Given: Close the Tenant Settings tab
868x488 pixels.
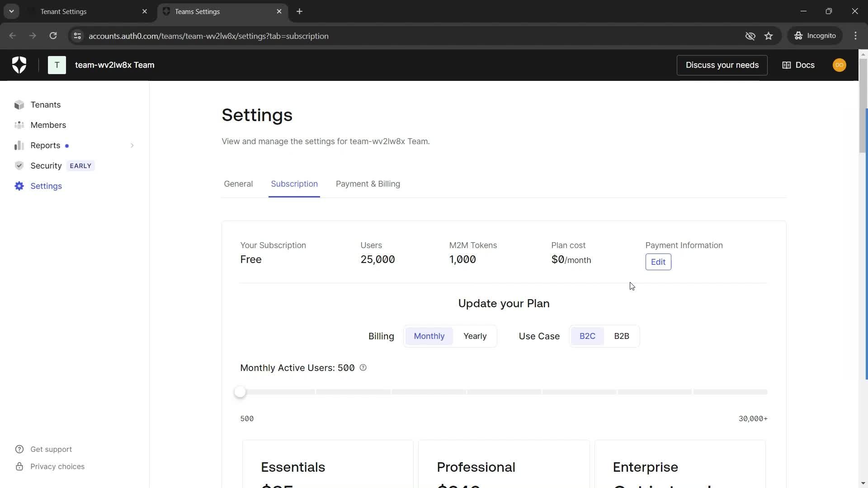Looking at the screenshot, I should point(145,11).
